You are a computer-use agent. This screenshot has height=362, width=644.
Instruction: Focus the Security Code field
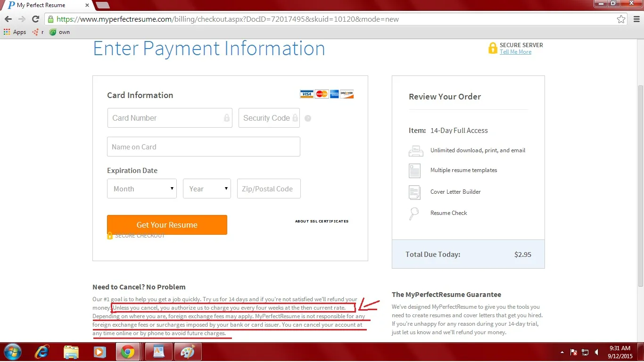pos(269,118)
